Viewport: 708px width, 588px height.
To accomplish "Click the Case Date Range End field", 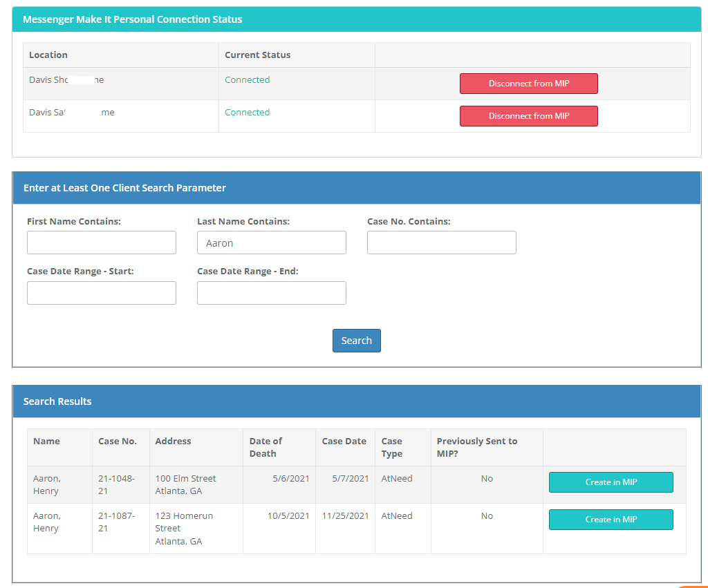I will [x=271, y=293].
